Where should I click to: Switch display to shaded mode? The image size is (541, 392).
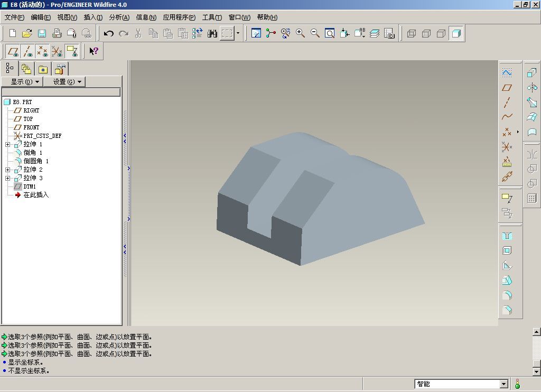tap(456, 33)
